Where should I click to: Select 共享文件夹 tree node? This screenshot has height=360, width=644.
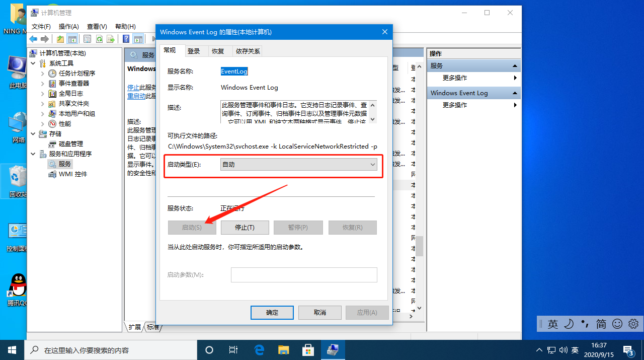pyautogui.click(x=74, y=104)
